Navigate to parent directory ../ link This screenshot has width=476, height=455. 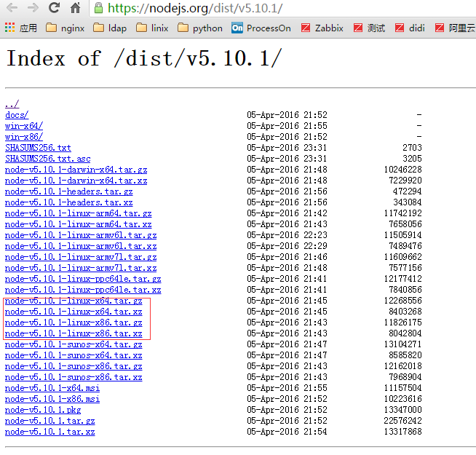[x=12, y=104]
